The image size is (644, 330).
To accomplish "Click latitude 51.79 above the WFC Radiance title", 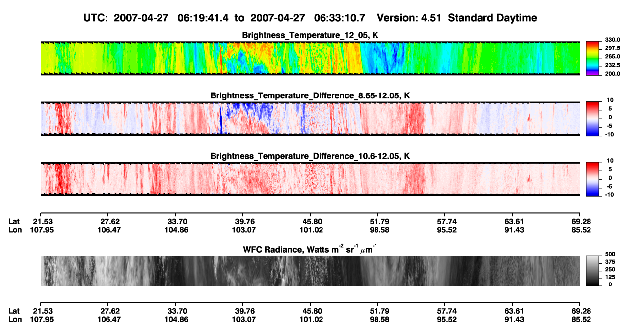I will [377, 221].
